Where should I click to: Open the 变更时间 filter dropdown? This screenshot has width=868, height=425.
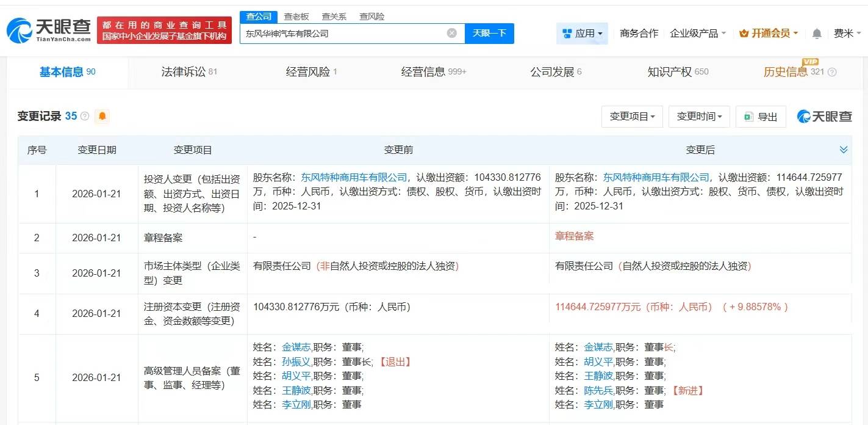pos(699,116)
